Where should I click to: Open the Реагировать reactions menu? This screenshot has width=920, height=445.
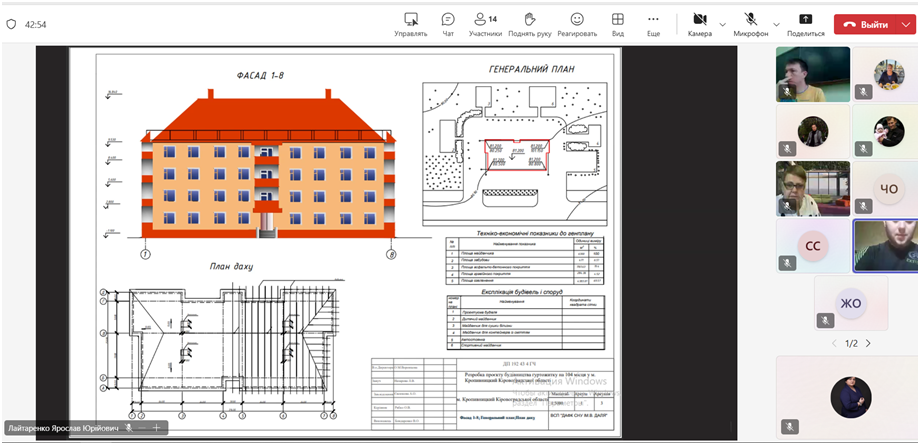tap(576, 23)
